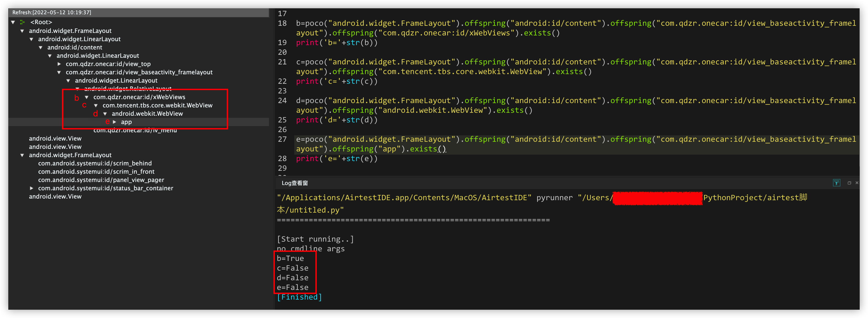Collapse the com.tencent.tbs.core.webkit.WebView node
The width and height of the screenshot is (868, 318).
click(x=96, y=105)
